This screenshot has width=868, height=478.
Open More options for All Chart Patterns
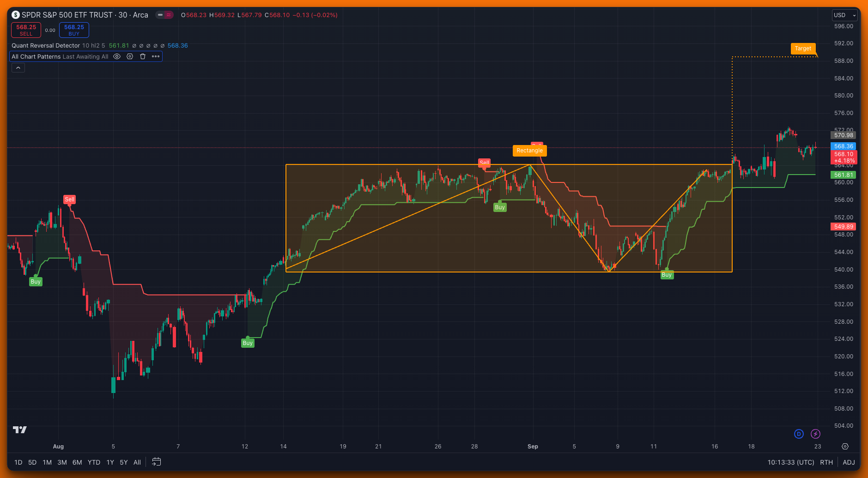[156, 56]
